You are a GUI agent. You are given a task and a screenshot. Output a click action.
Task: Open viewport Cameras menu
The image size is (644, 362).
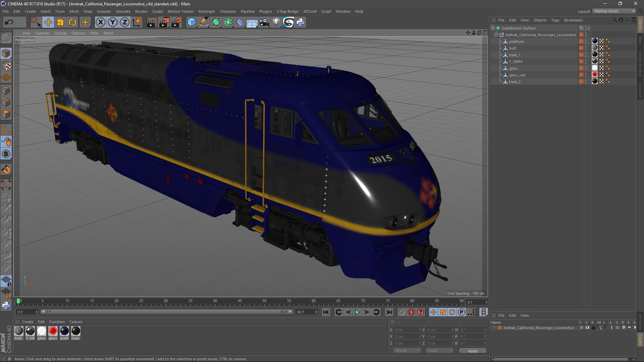coord(42,33)
